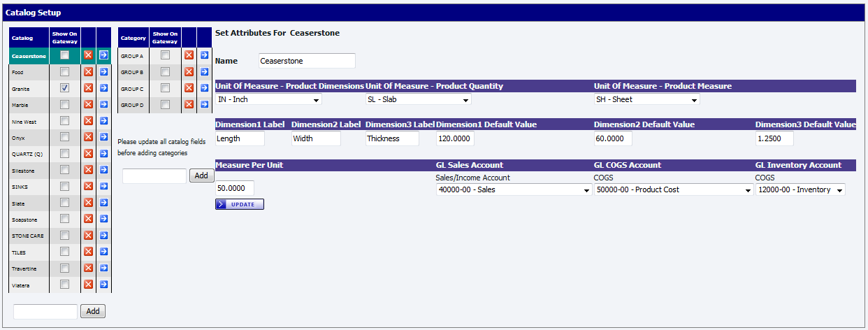This screenshot has height=330, width=868.
Task: Delete the Travertine catalog using red X
Action: click(88, 268)
